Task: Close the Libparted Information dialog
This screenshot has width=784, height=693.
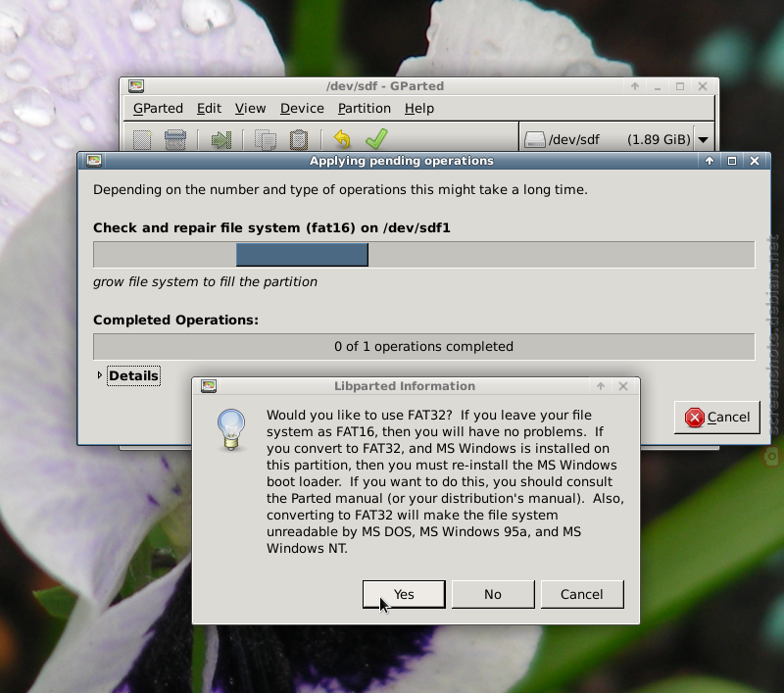Action: 623,386
